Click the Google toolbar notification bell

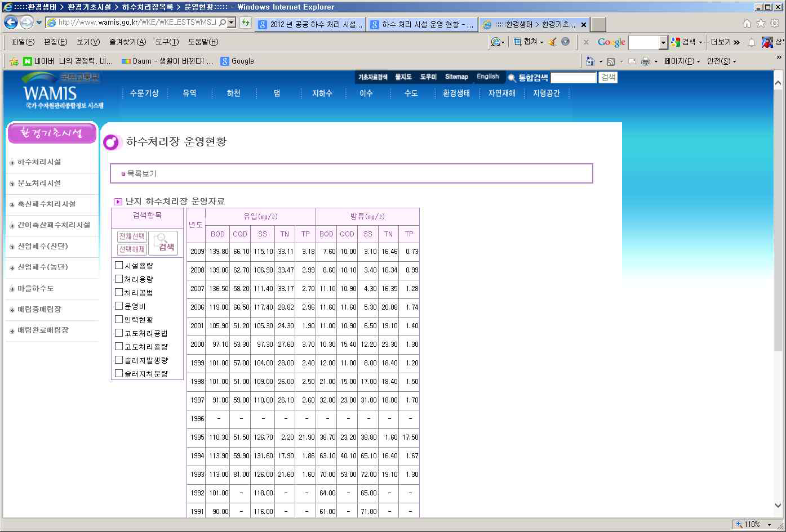(752, 42)
